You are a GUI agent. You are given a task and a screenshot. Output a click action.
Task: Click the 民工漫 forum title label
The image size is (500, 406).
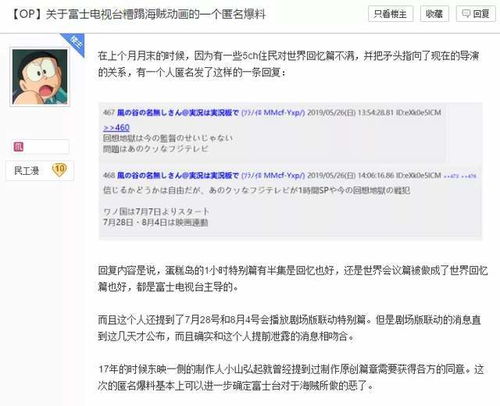point(27,171)
